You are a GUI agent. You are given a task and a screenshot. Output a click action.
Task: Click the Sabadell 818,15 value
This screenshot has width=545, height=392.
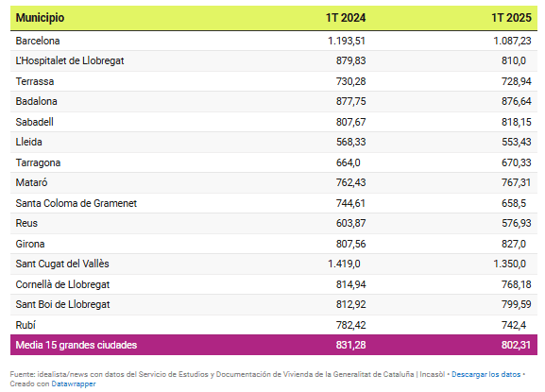pyautogui.click(x=517, y=122)
